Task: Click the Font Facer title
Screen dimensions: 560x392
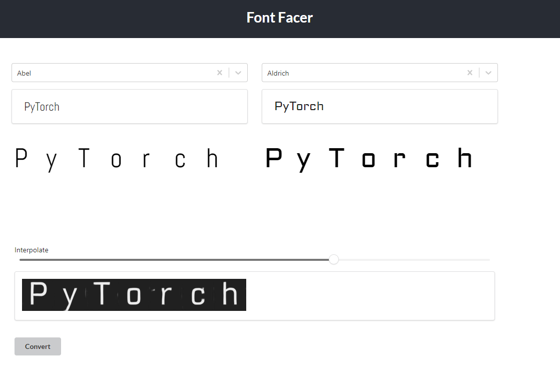Action: click(280, 18)
